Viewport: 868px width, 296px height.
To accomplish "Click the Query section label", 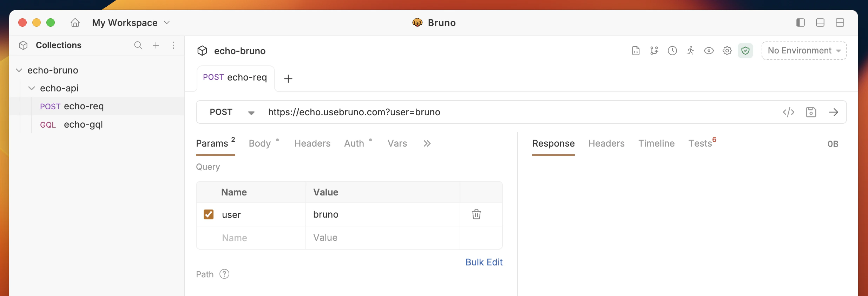I will click(x=208, y=167).
